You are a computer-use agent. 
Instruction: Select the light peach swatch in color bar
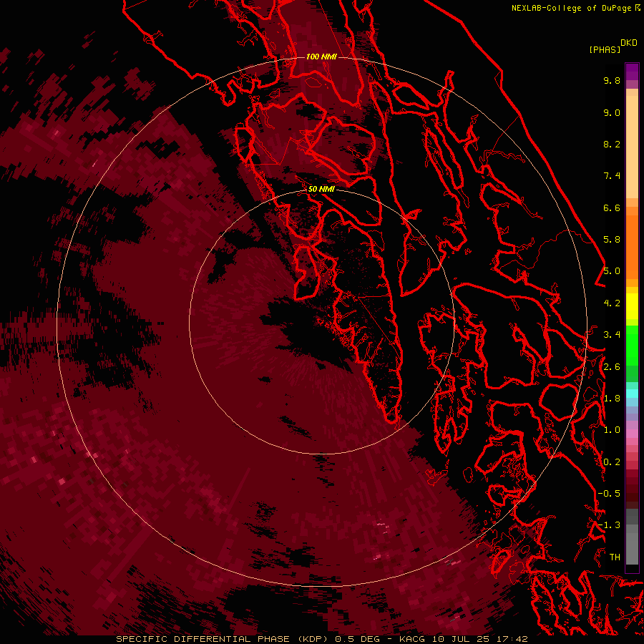pyautogui.click(x=632, y=148)
